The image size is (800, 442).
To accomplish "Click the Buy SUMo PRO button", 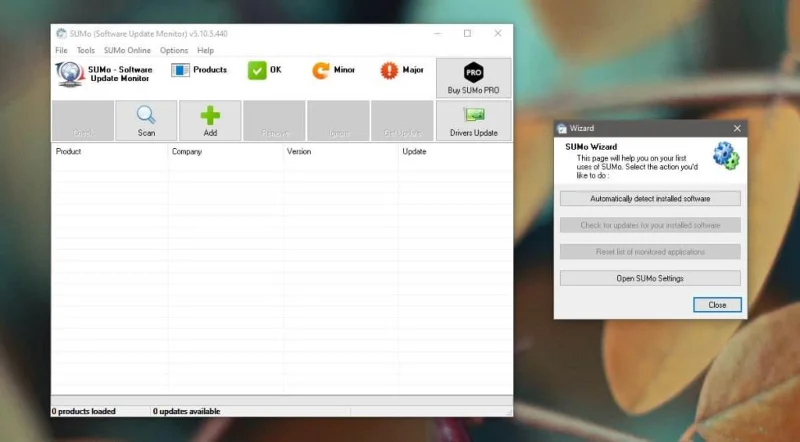I will tap(473, 78).
